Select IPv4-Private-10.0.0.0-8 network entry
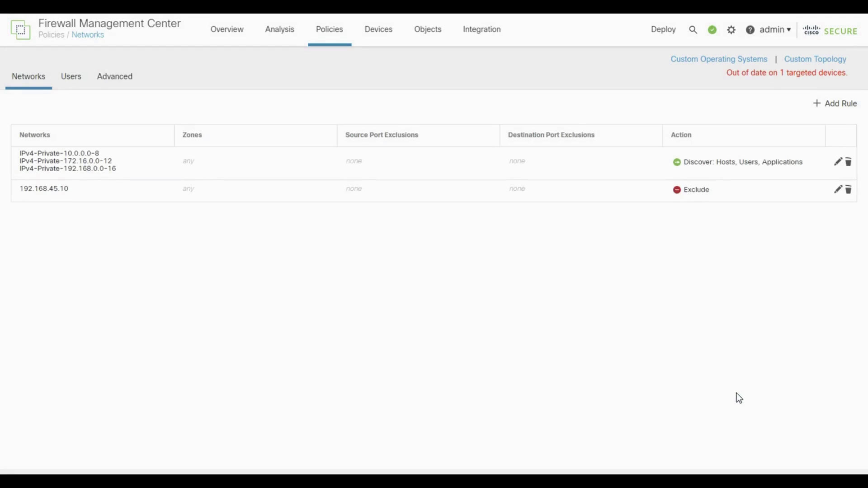This screenshot has height=488, width=868. [59, 153]
